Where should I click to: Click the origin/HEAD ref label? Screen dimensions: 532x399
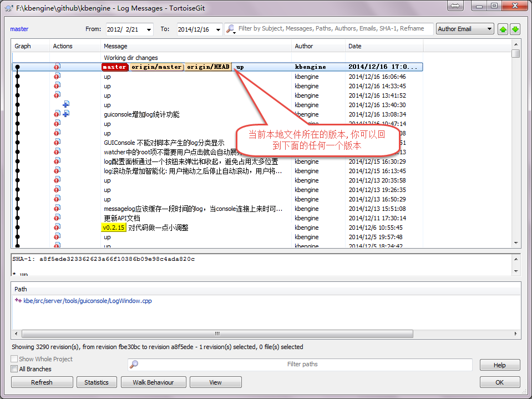click(x=209, y=67)
